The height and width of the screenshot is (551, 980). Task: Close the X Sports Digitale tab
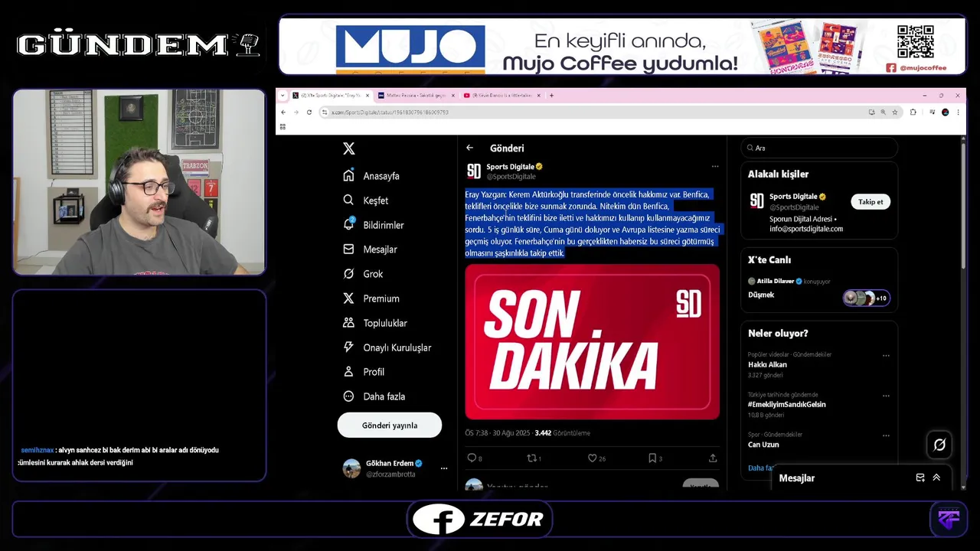[x=367, y=96]
